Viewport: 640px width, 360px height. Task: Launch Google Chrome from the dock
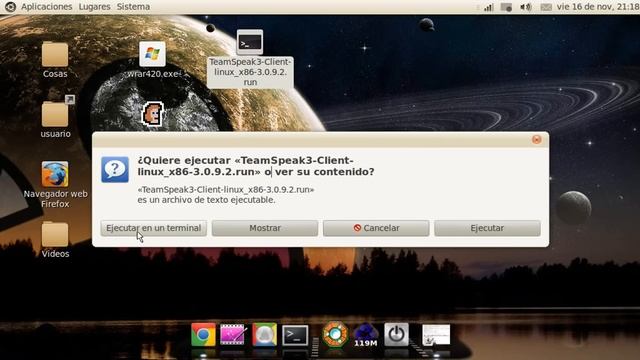pyautogui.click(x=203, y=335)
